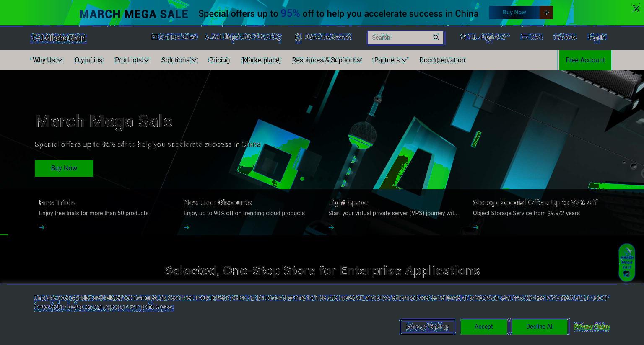Image resolution: width=644 pixels, height=345 pixels.
Task: Open Storage Special Offers Up to 97% Off
Action: 535,203
